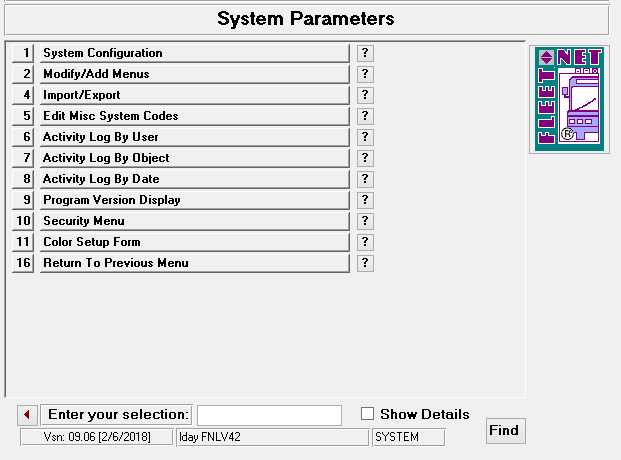Image resolution: width=621 pixels, height=460 pixels.
Task: Click number 5 selection button
Action: 24,116
